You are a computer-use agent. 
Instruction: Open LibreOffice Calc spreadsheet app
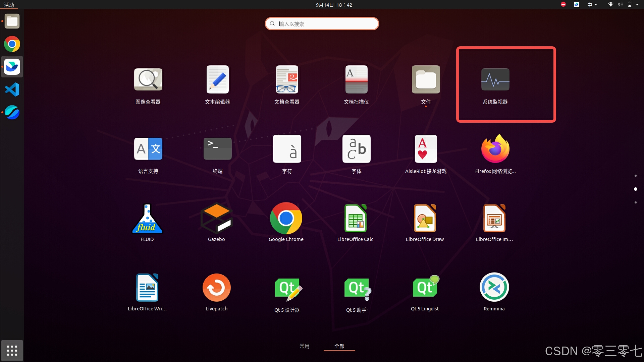[x=355, y=219]
